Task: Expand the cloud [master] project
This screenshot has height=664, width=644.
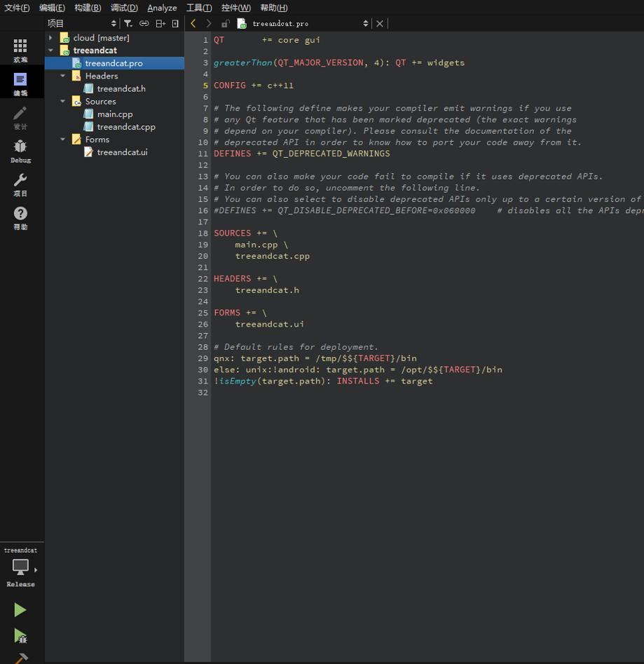Action: [x=50, y=38]
